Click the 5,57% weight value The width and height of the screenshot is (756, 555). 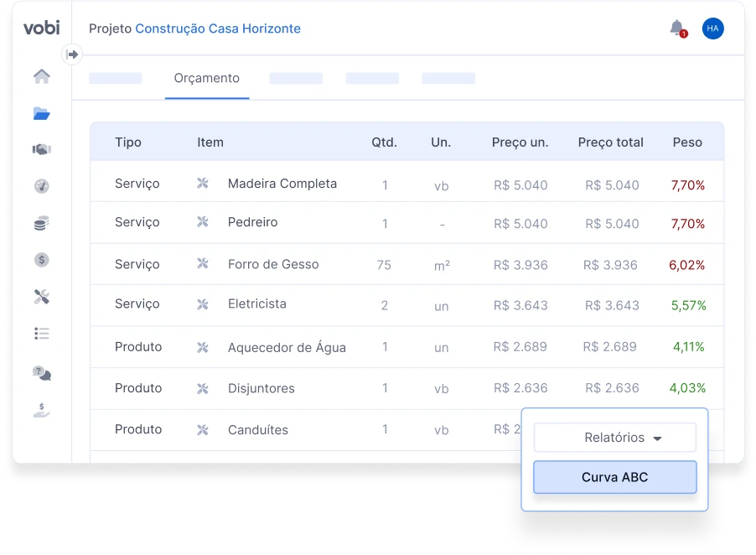pos(688,305)
